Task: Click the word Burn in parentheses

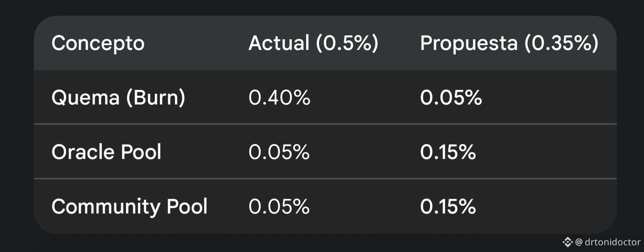Action: (156, 98)
